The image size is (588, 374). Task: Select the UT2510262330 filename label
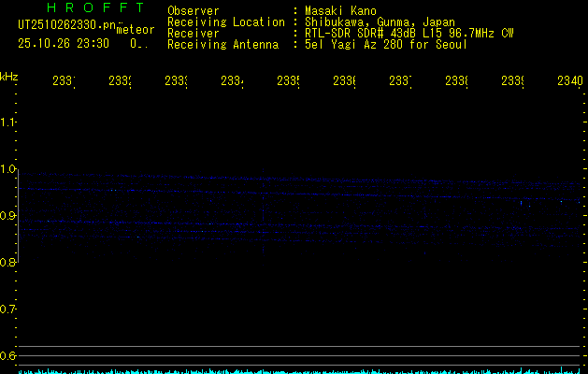tap(66, 23)
